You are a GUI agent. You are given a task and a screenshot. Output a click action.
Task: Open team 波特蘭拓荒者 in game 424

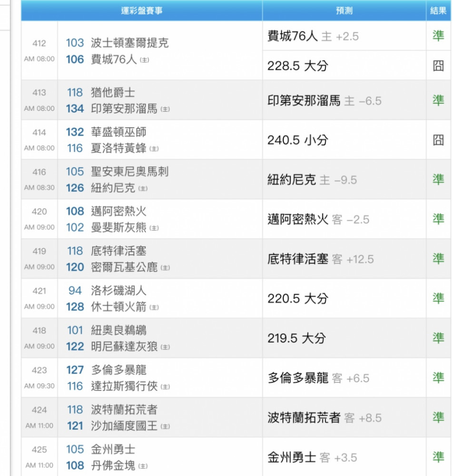point(124,409)
